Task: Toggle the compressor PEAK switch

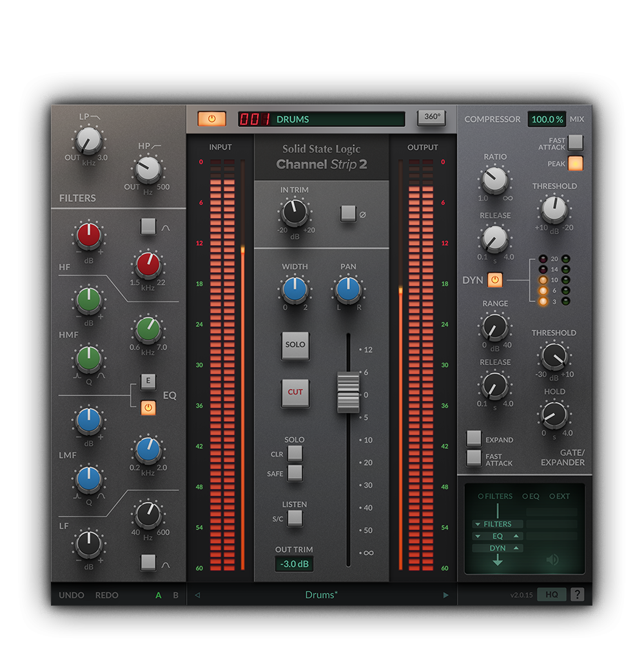Action: tap(575, 163)
